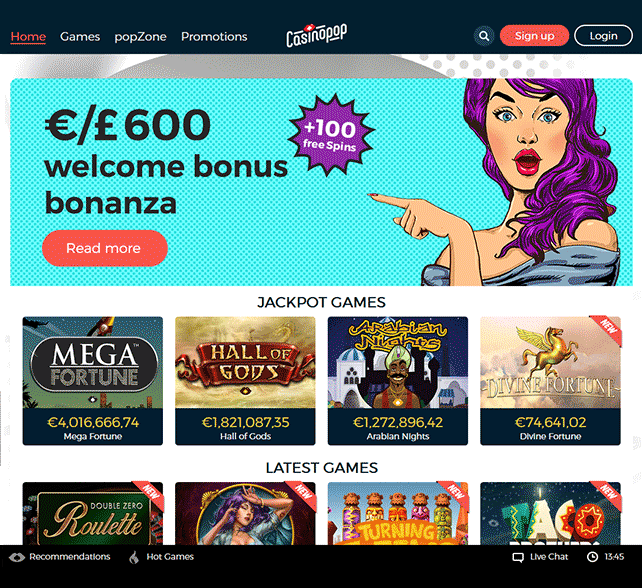Open the Recommendations eye icon
The image size is (642, 588).
point(17,557)
